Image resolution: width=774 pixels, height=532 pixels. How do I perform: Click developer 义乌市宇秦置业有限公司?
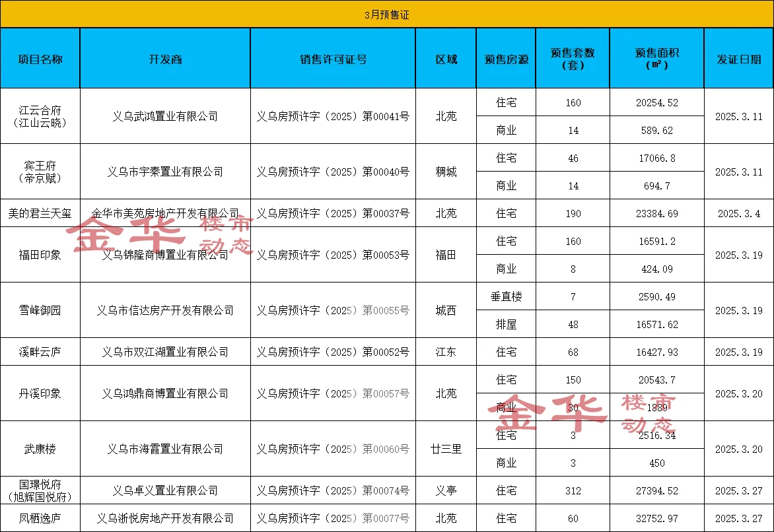pos(165,172)
